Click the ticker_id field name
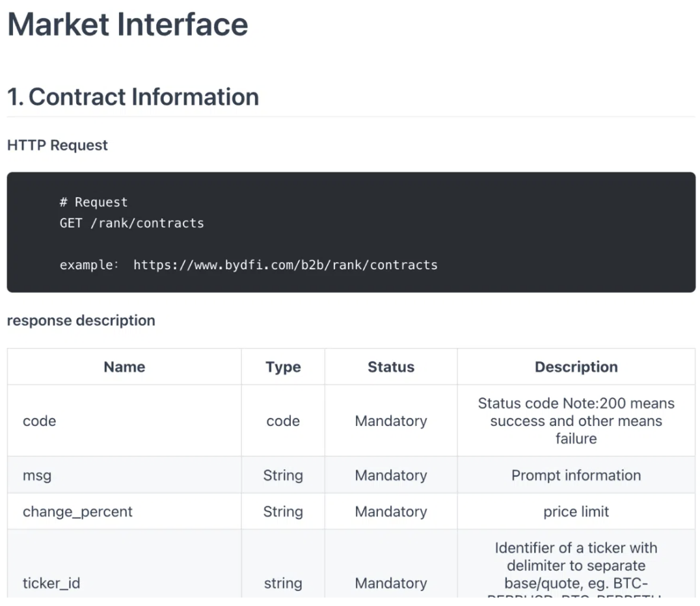Screen dimensions: 700x606 (51, 583)
